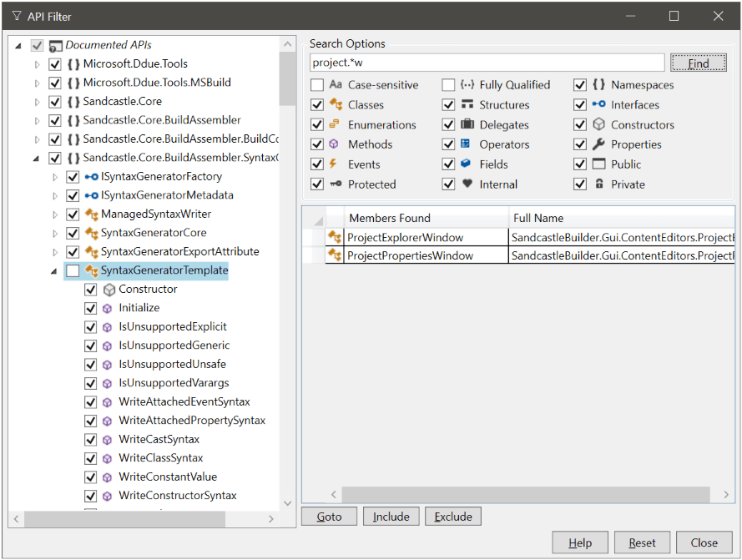Image resolution: width=742 pixels, height=560 pixels.
Task: Click the method icon next to Initialize
Action: pyautogui.click(x=107, y=307)
